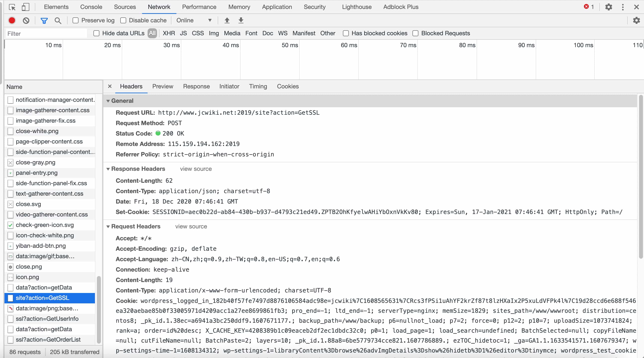Select the panel-entry.png request icon
This screenshot has height=358, width=644.
10,173
